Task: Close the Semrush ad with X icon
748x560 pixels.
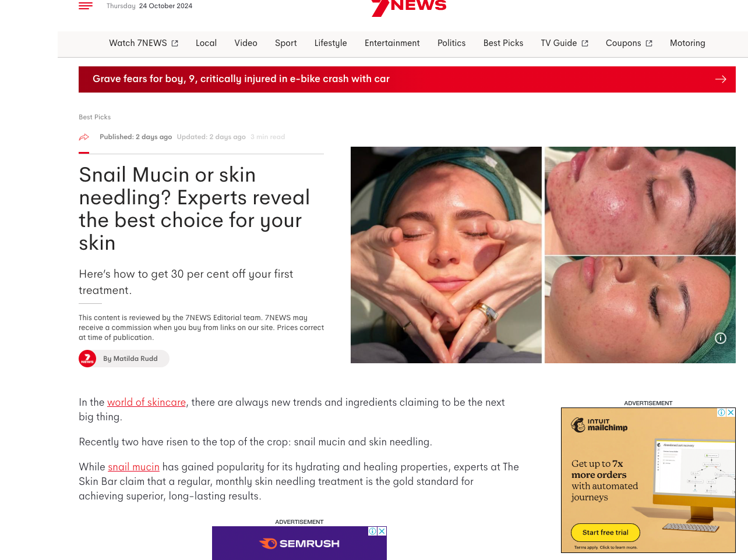Action: point(382,531)
